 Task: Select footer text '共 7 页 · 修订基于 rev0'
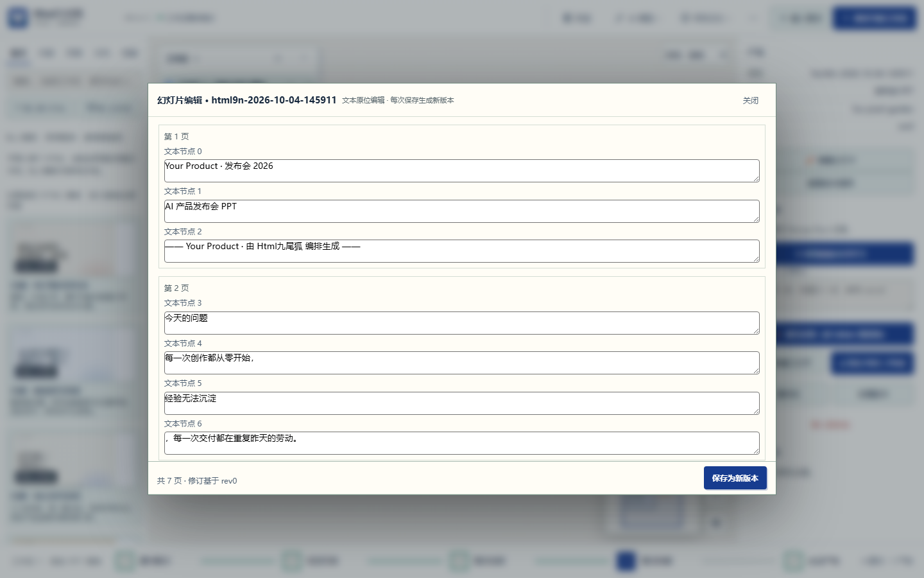(x=197, y=480)
